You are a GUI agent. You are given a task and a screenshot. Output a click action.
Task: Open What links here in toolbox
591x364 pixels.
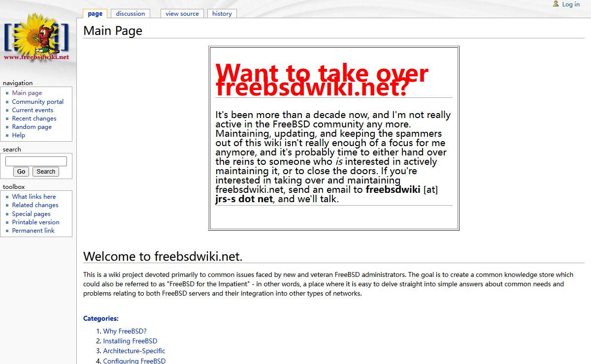coord(34,197)
